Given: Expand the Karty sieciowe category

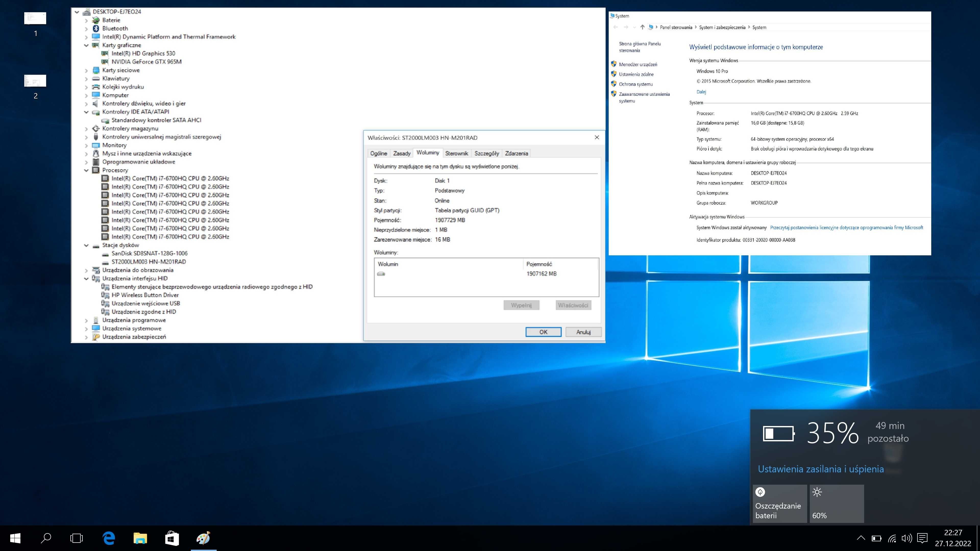Looking at the screenshot, I should (x=86, y=70).
